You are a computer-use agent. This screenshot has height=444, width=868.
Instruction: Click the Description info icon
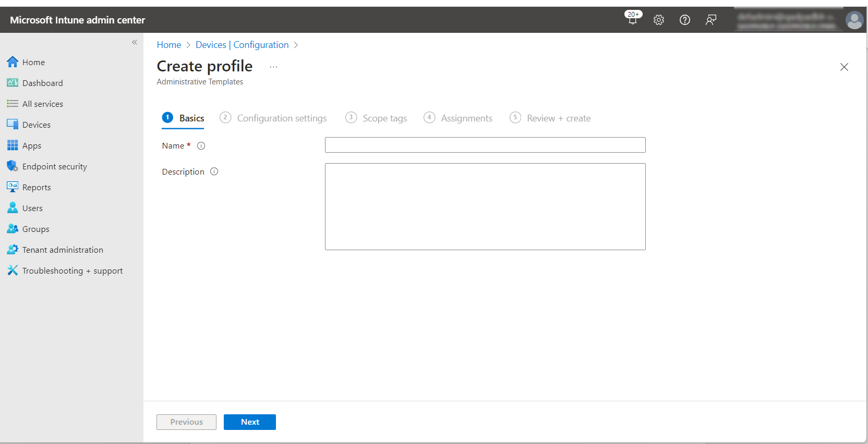click(x=214, y=171)
